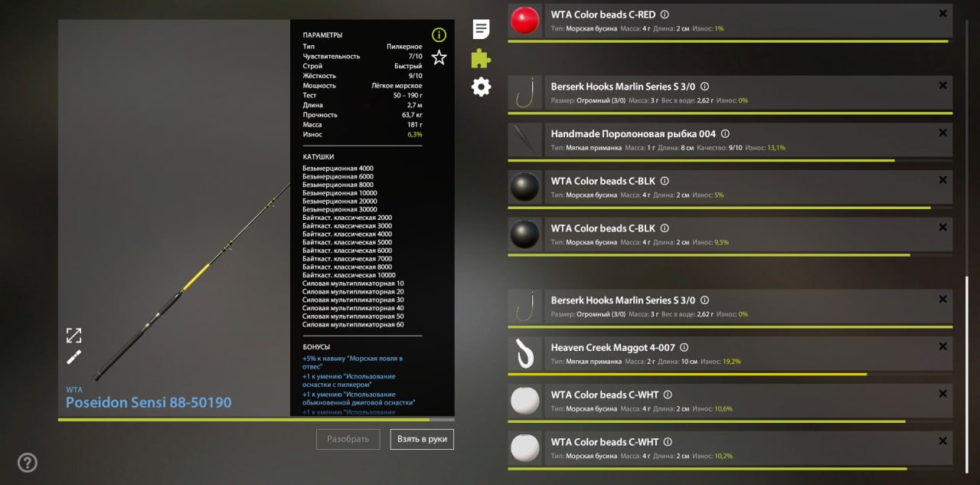Image resolution: width=980 pixels, height=485 pixels.
Task: Click bonus обыкновенной джиговой оснастки
Action: 358,398
